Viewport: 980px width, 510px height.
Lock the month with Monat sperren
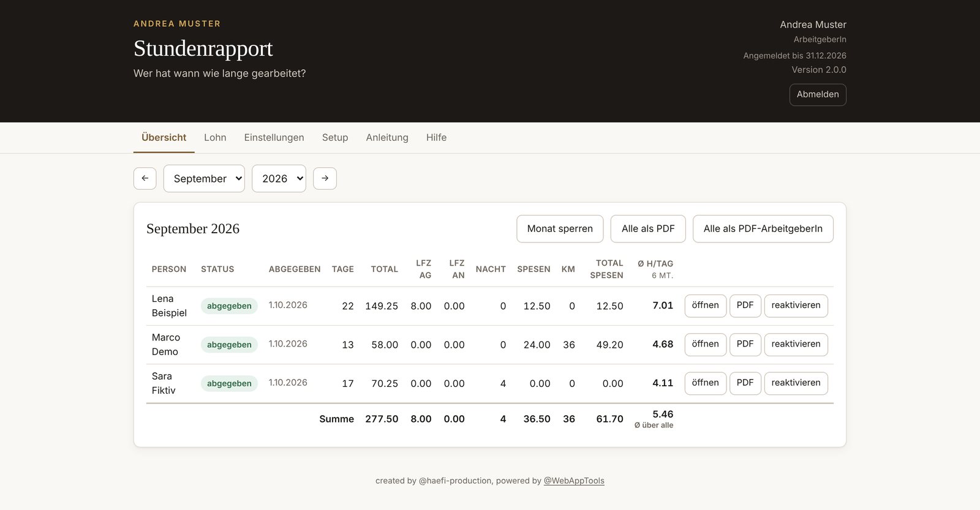pyautogui.click(x=560, y=228)
